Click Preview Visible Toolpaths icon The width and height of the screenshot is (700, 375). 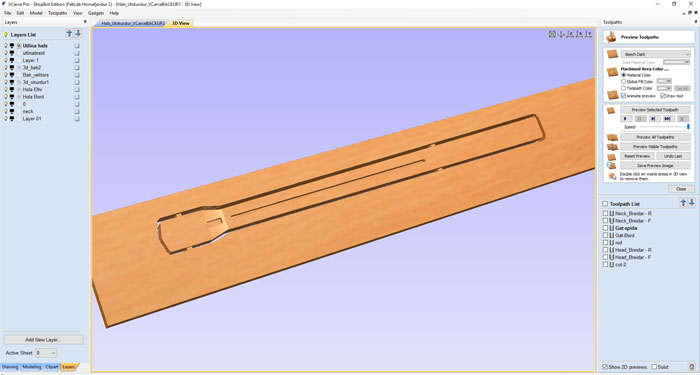[612, 147]
